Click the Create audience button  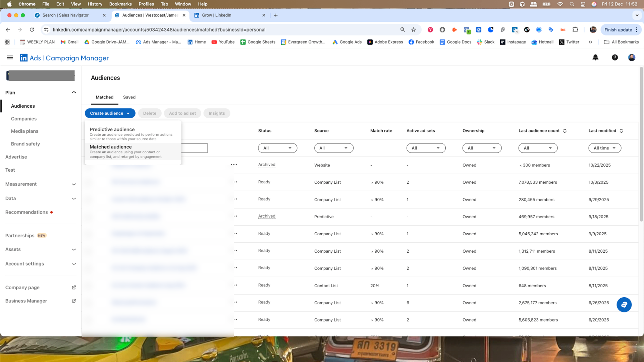[x=110, y=113]
